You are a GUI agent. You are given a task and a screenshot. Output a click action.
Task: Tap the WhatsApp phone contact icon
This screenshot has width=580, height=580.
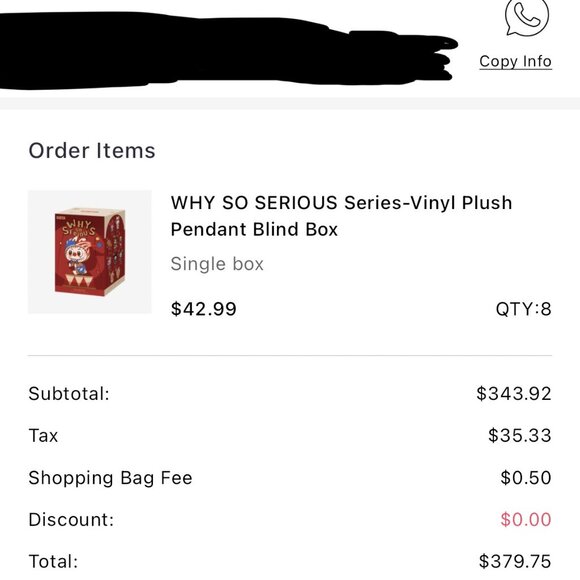(527, 17)
